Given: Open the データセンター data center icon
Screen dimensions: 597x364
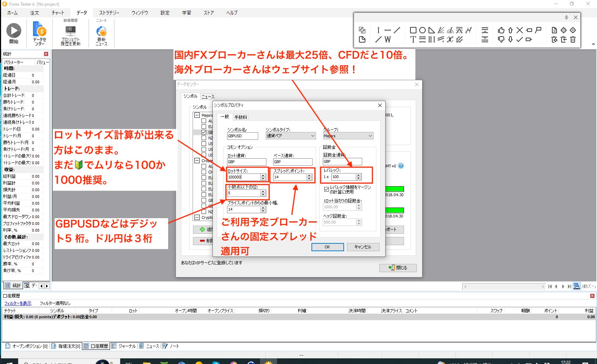Looking at the screenshot, I should [39, 29].
